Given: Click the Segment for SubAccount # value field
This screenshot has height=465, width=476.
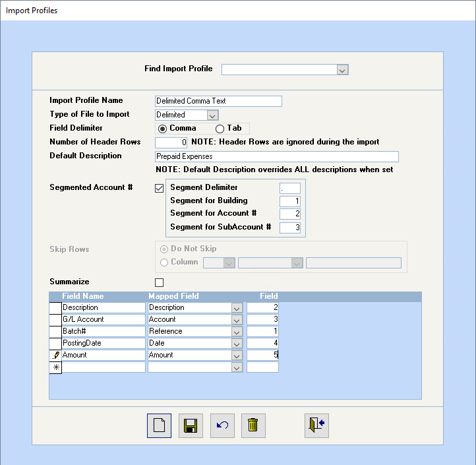Looking at the screenshot, I should click(290, 228).
